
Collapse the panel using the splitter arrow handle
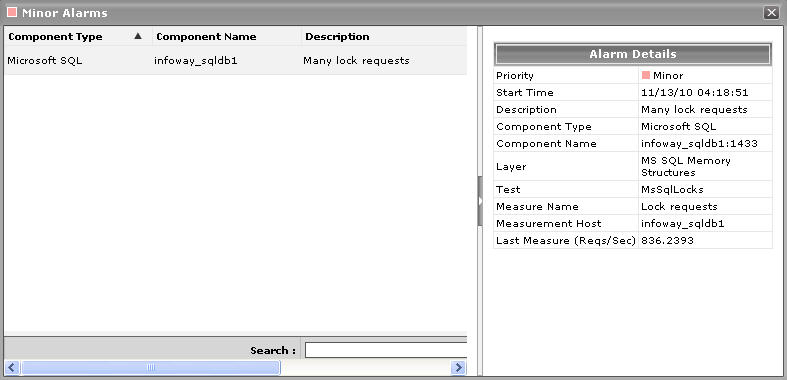[480, 201]
